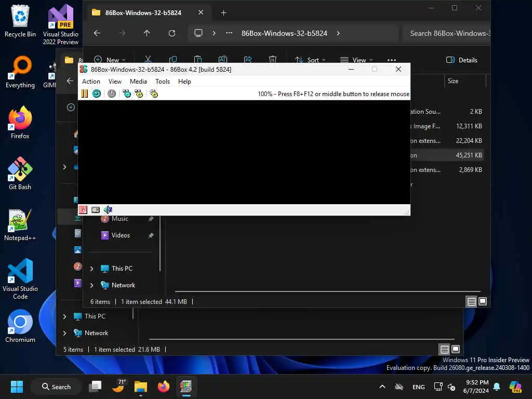The width and height of the screenshot is (532, 399).
Task: Show hidden system tray icons chevron
Action: [382, 387]
